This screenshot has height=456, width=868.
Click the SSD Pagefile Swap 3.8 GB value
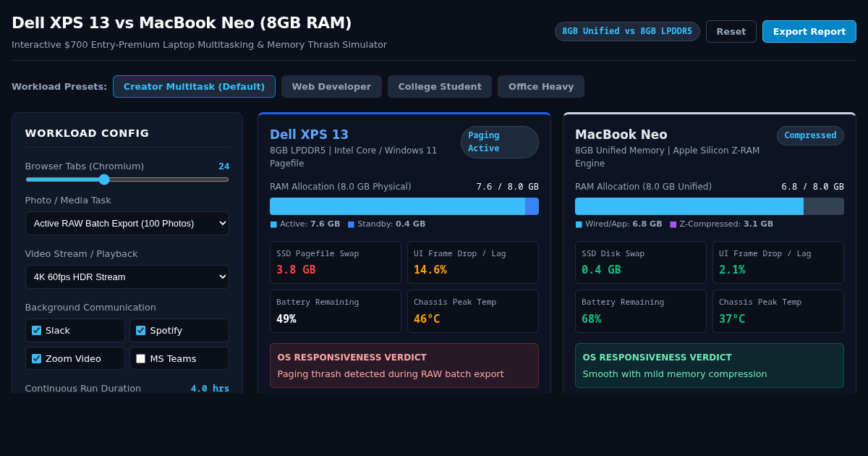[x=296, y=269]
